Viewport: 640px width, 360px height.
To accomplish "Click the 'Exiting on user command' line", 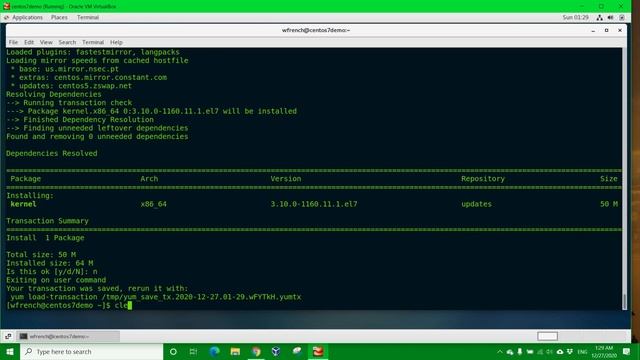I will pos(56,280).
